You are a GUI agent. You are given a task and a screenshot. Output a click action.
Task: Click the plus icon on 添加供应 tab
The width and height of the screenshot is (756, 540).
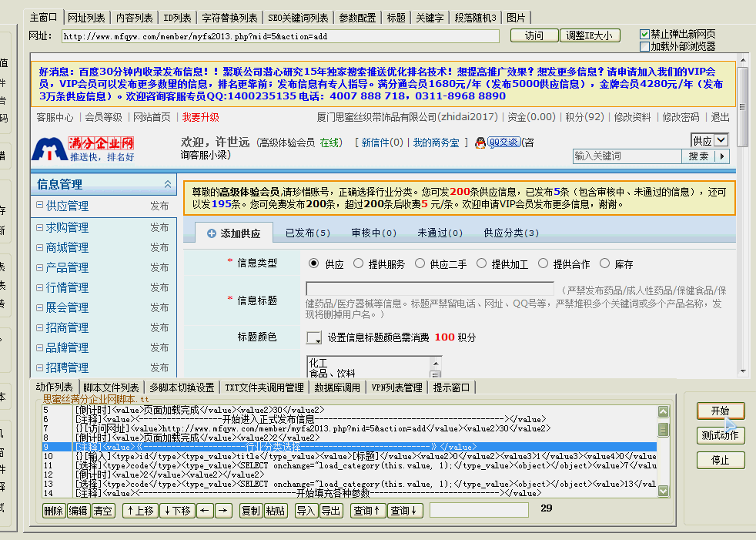[x=211, y=233]
